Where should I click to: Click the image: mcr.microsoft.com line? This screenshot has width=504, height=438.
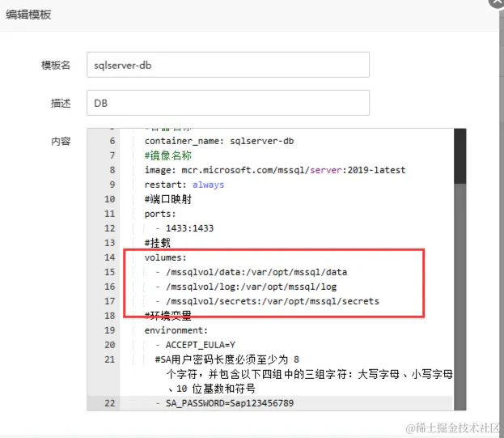[275, 170]
